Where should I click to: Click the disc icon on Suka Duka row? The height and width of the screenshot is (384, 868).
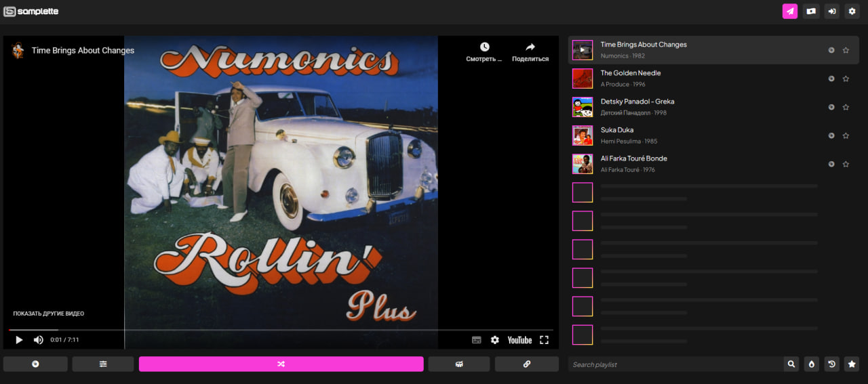pyautogui.click(x=831, y=135)
